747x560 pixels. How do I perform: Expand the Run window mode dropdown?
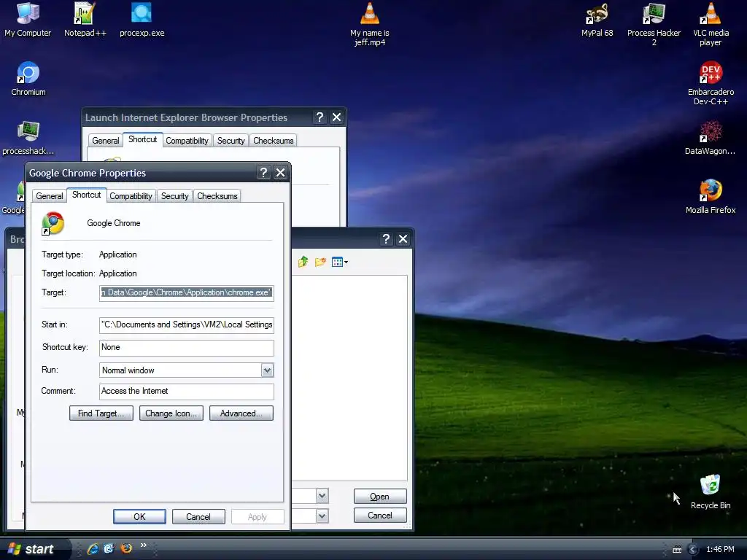(267, 370)
